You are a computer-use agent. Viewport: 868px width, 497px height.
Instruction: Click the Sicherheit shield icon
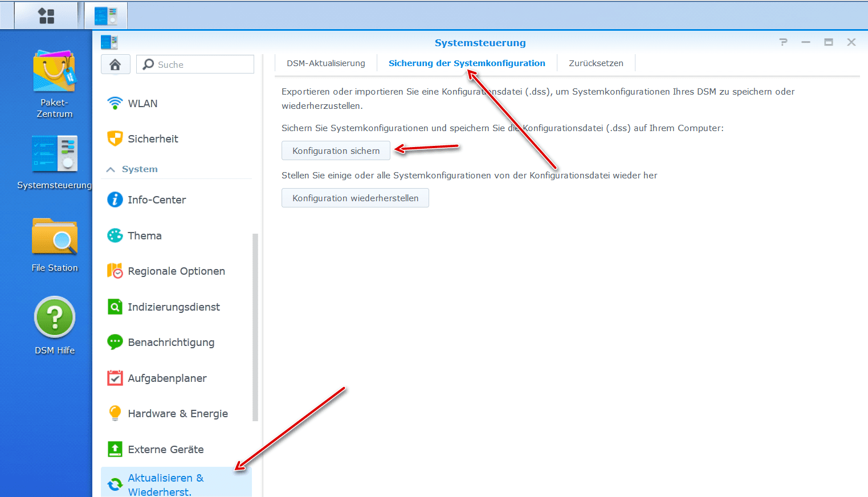coord(115,138)
